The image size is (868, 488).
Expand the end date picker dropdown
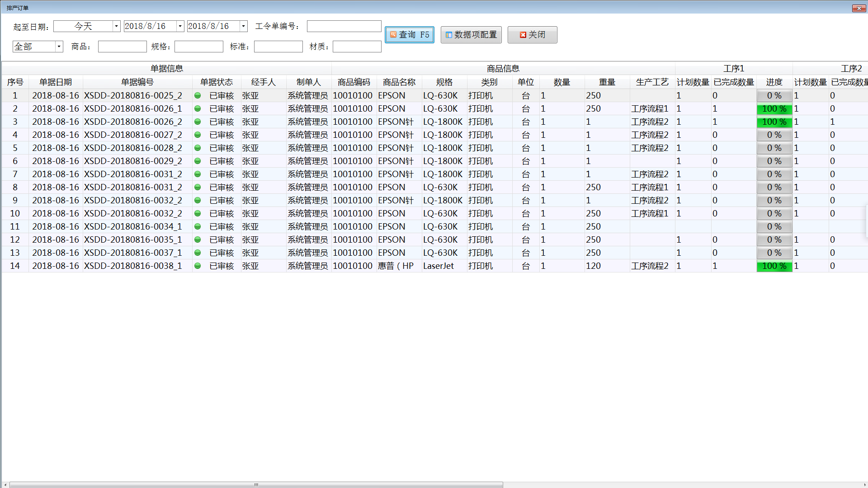[243, 26]
